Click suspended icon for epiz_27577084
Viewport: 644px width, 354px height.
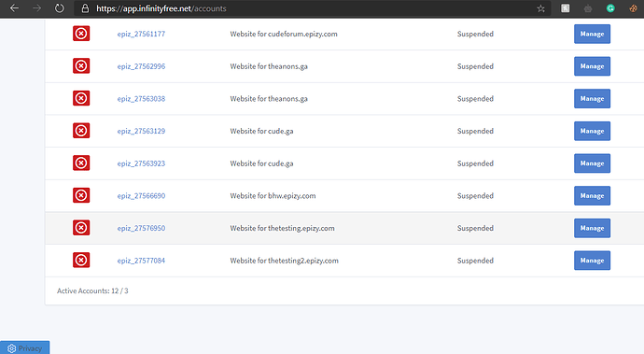(81, 260)
